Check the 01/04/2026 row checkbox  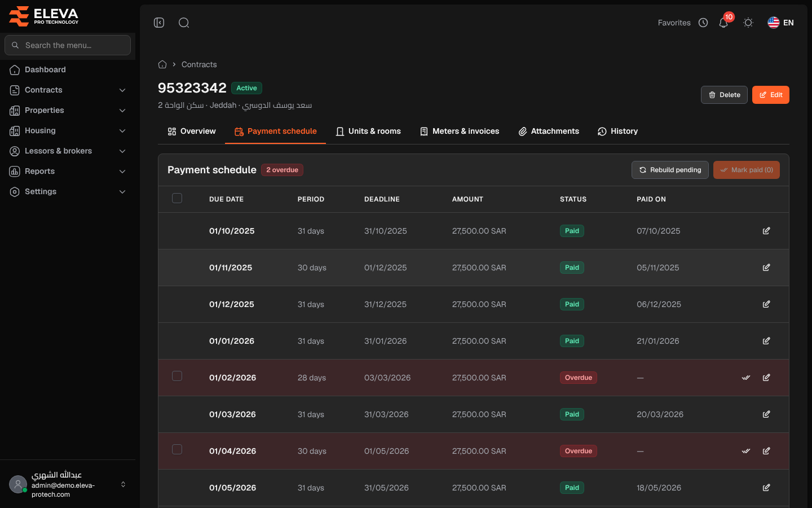coord(177,449)
